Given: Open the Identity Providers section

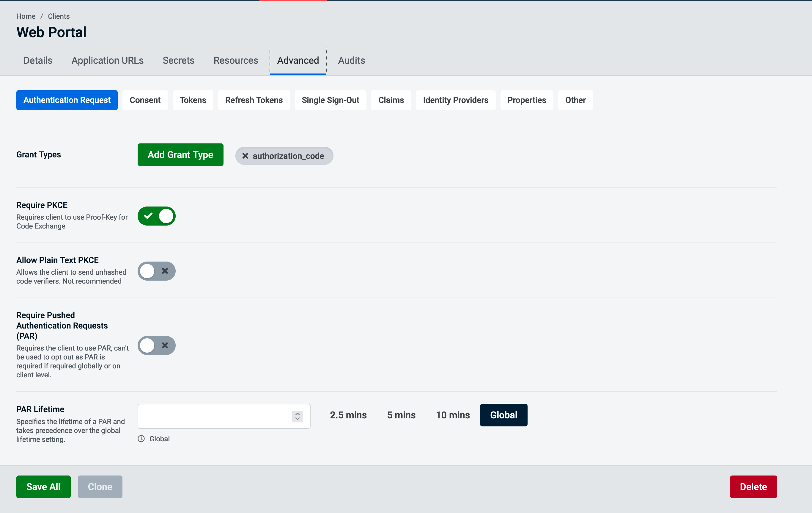Looking at the screenshot, I should 456,100.
